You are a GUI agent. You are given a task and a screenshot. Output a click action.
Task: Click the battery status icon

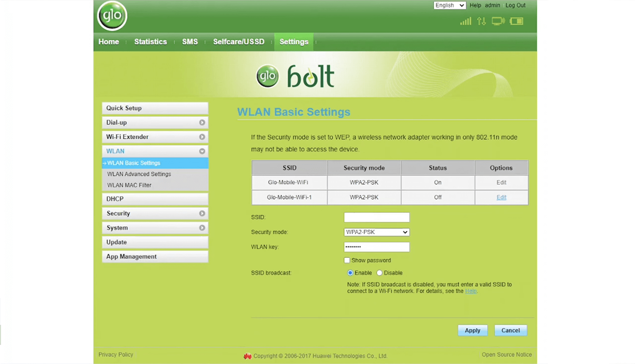pos(516,21)
